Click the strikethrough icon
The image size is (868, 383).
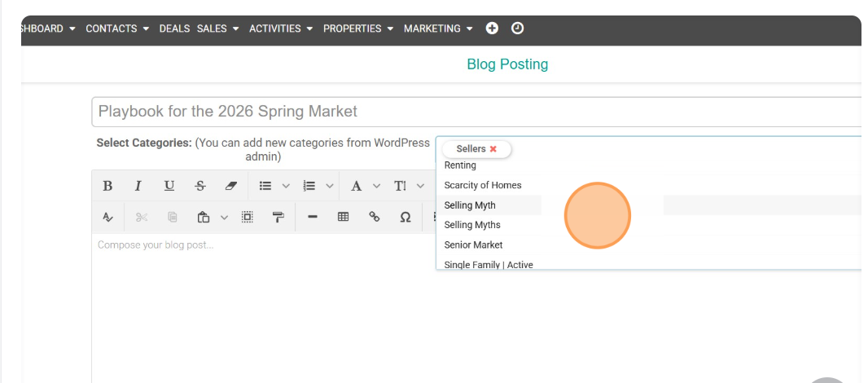click(x=200, y=186)
